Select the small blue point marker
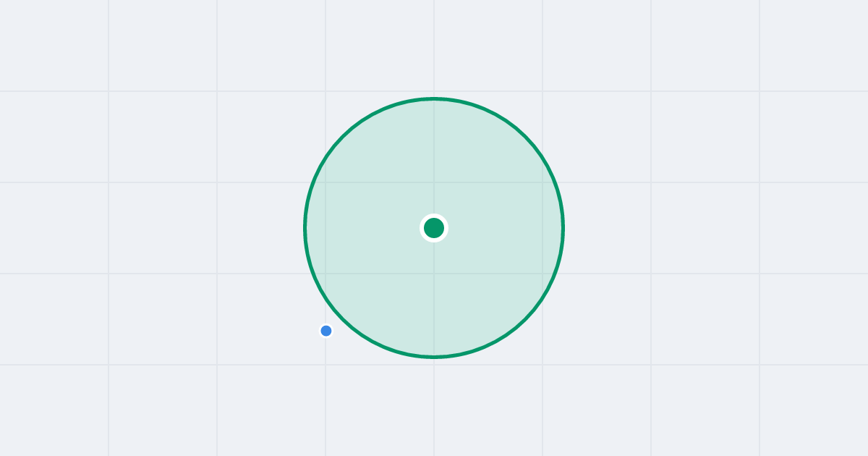 (x=326, y=331)
